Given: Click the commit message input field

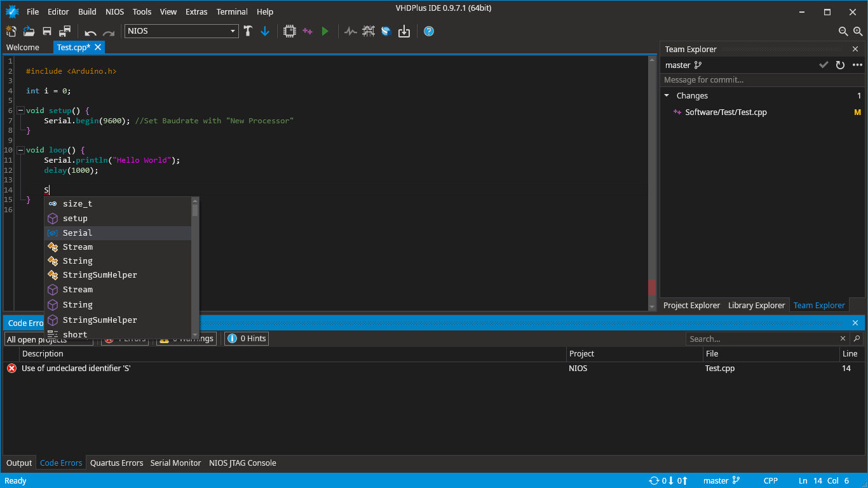Looking at the screenshot, I should point(762,79).
